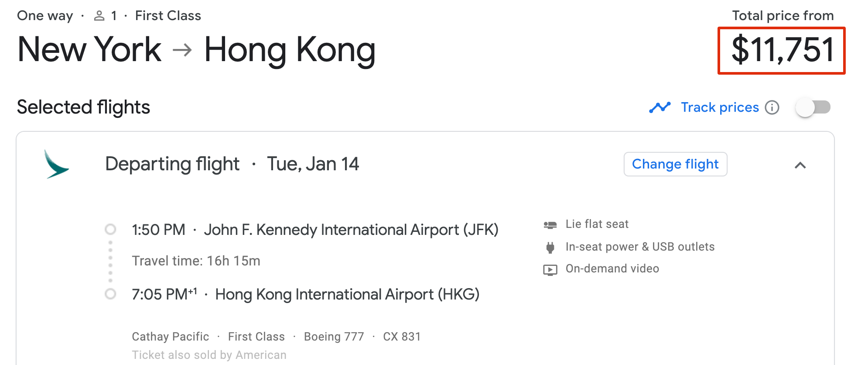Click the on-demand video amenity icon
The width and height of the screenshot is (868, 365).
click(x=550, y=269)
